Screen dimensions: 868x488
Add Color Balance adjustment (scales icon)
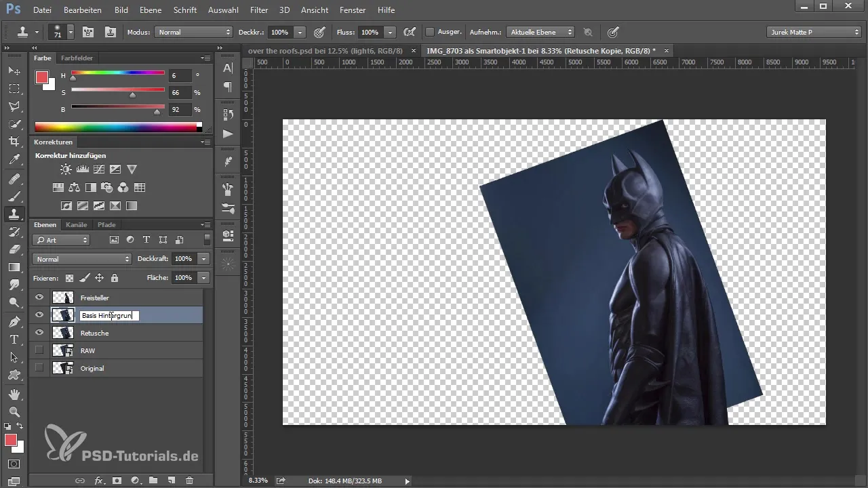pyautogui.click(x=74, y=188)
